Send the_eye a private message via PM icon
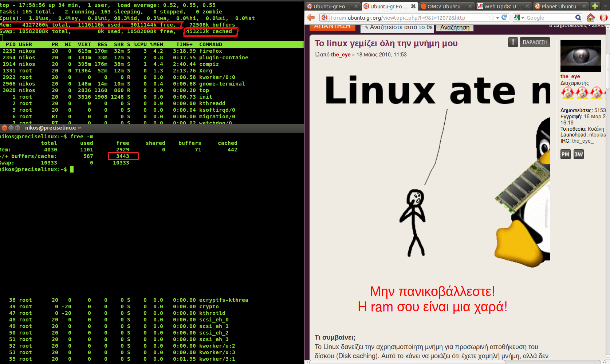 (565, 154)
